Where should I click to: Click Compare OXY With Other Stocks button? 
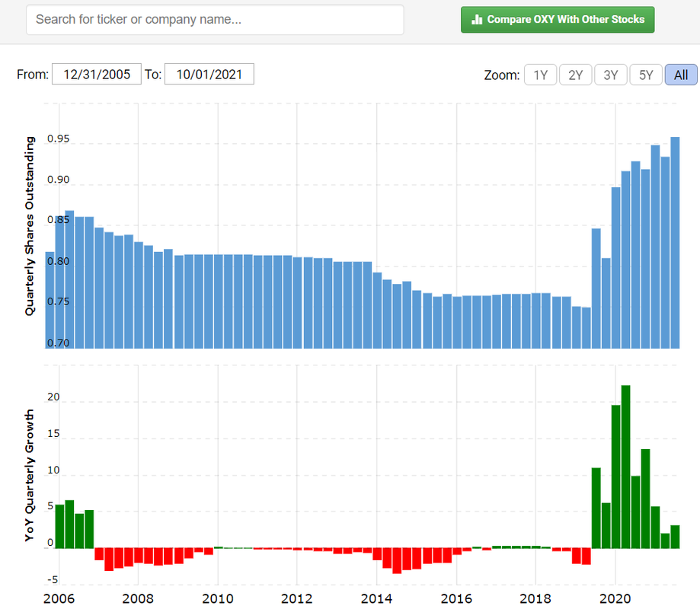pos(558,20)
